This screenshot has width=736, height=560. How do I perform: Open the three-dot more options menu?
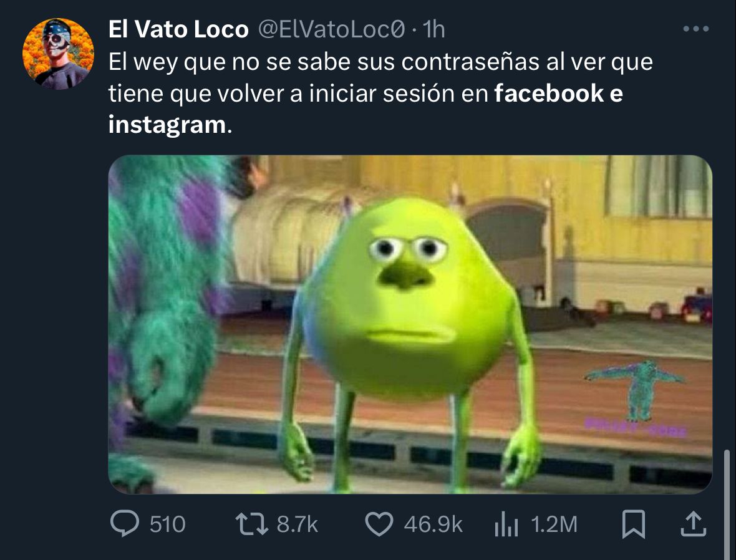tap(696, 29)
